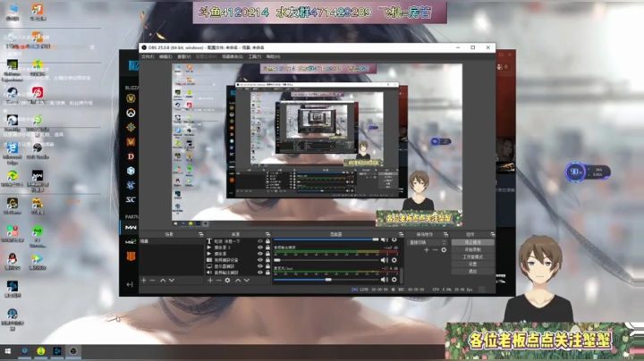The image size is (644, 361).
Task: Click the Audio Mixer vertical scrollbar
Action: tap(401, 275)
